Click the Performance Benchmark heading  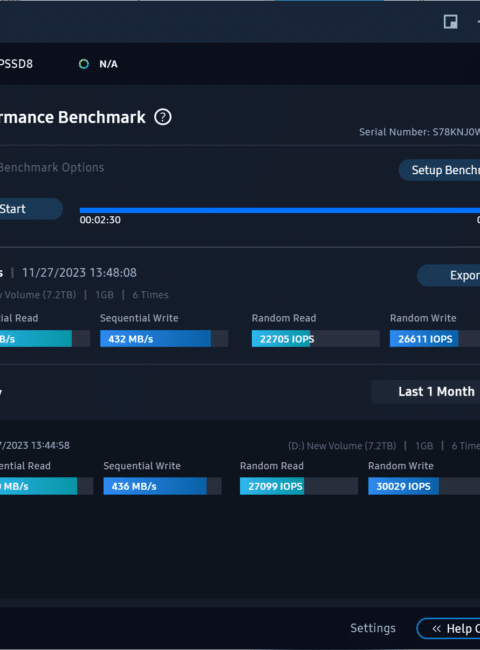point(73,117)
